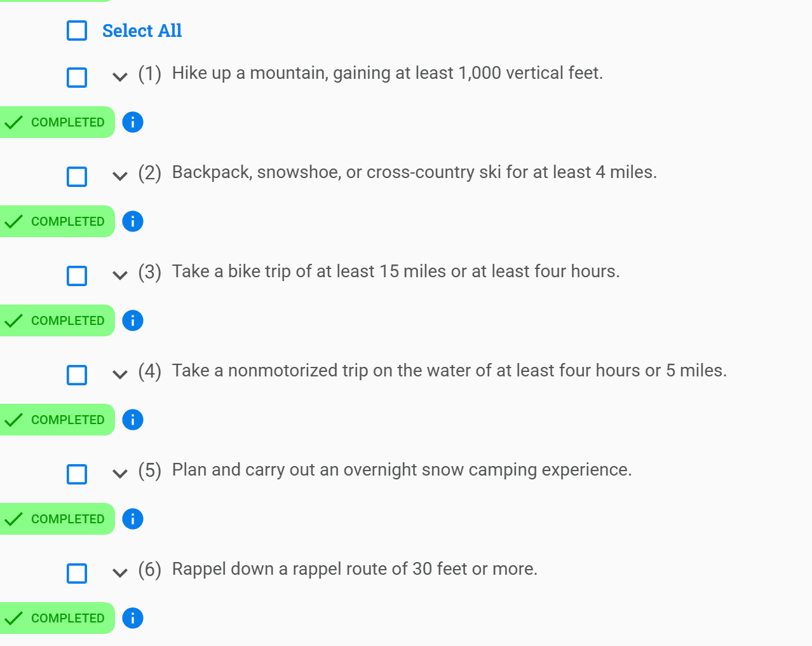This screenshot has width=812, height=646.
Task: Tick the rappel route requirement checkbox
Action: pos(77,574)
